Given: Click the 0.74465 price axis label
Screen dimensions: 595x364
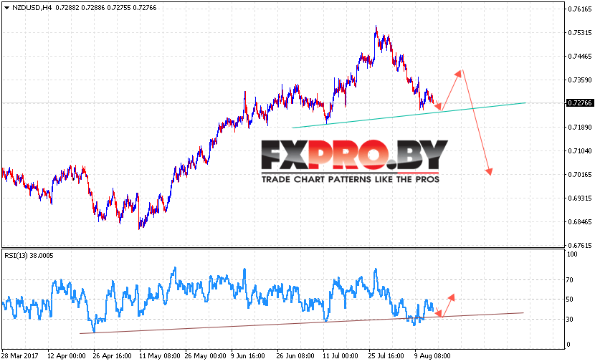Looking at the screenshot, I should pos(579,56).
